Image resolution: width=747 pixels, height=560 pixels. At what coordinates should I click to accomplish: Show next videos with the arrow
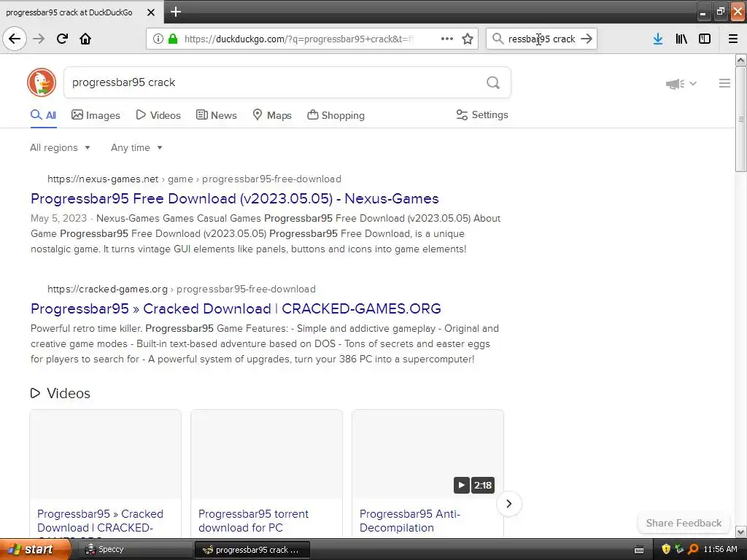508,504
